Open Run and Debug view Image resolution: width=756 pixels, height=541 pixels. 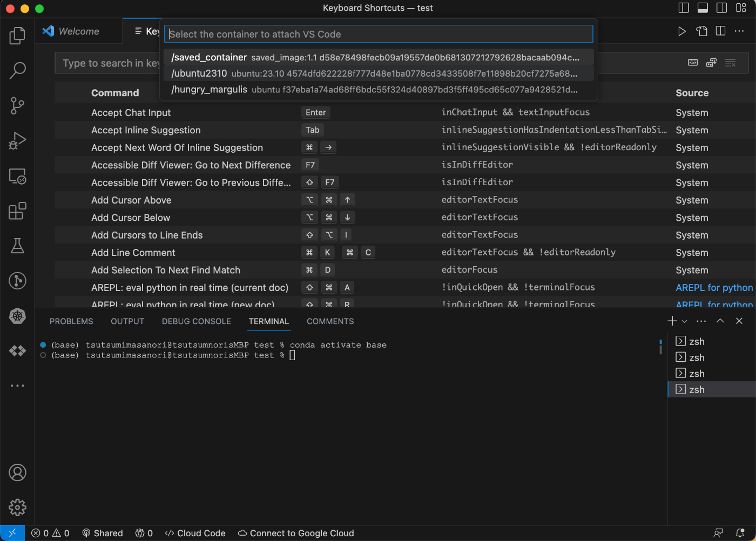tap(17, 140)
